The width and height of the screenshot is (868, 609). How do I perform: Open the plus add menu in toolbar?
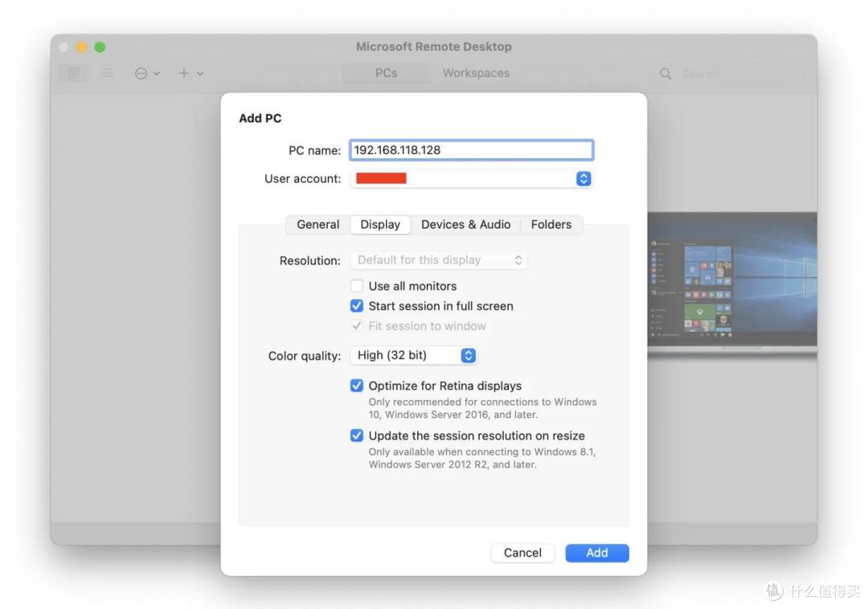190,73
